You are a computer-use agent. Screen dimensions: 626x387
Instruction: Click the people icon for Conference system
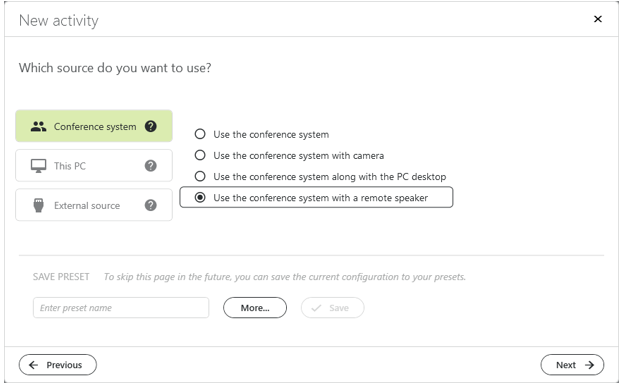[x=38, y=127]
